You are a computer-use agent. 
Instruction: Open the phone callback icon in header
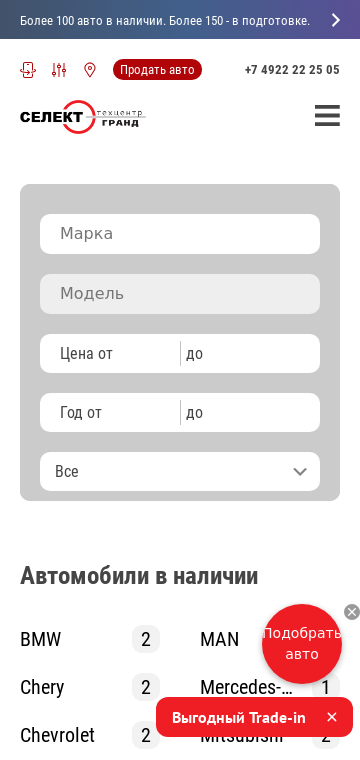(28, 70)
